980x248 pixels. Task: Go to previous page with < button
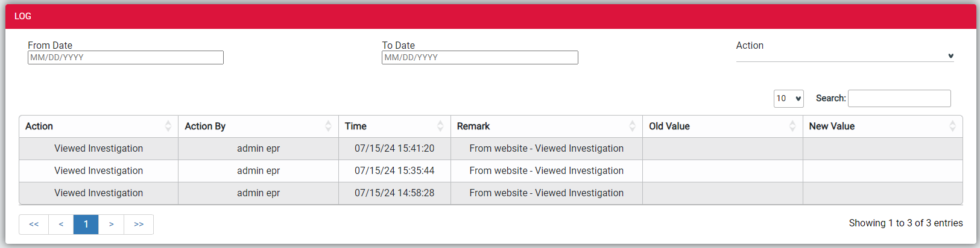point(61,225)
